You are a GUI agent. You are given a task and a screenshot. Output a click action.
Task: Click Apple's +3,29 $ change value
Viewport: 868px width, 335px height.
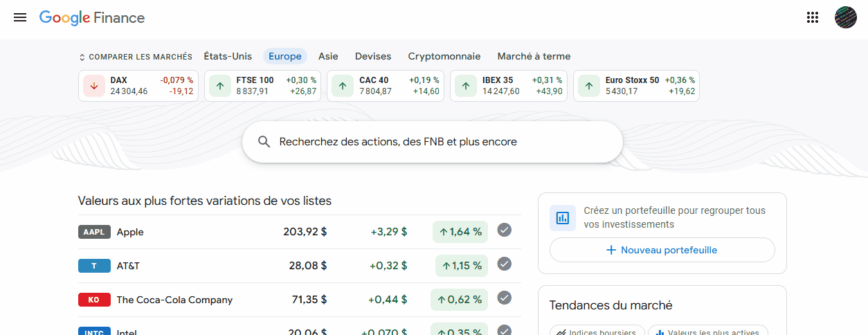(389, 232)
